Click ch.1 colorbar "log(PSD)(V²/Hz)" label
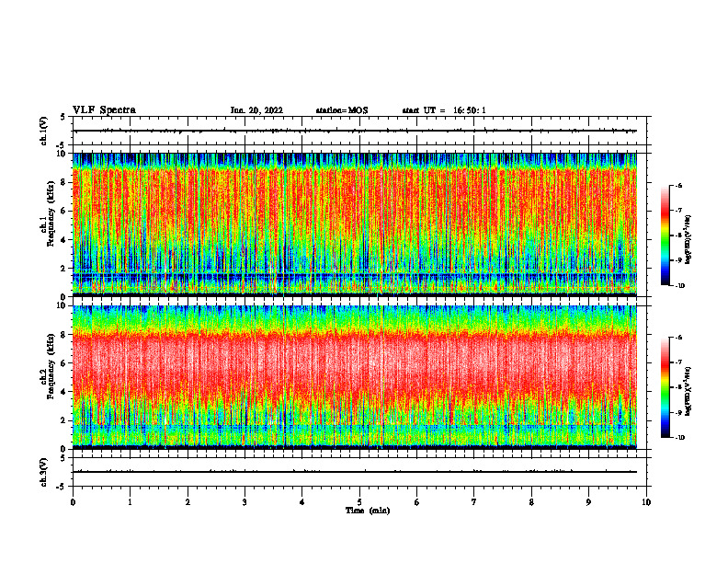Image resolution: width=728 pixels, height=563 pixels. [x=688, y=240]
